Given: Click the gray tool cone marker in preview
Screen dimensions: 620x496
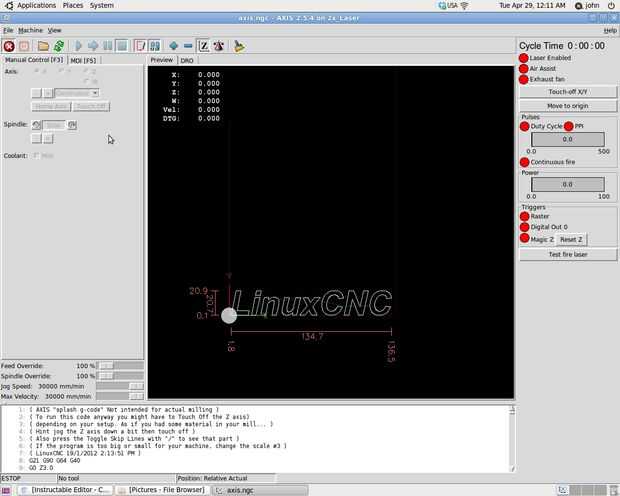Looking at the screenshot, I should (x=229, y=316).
